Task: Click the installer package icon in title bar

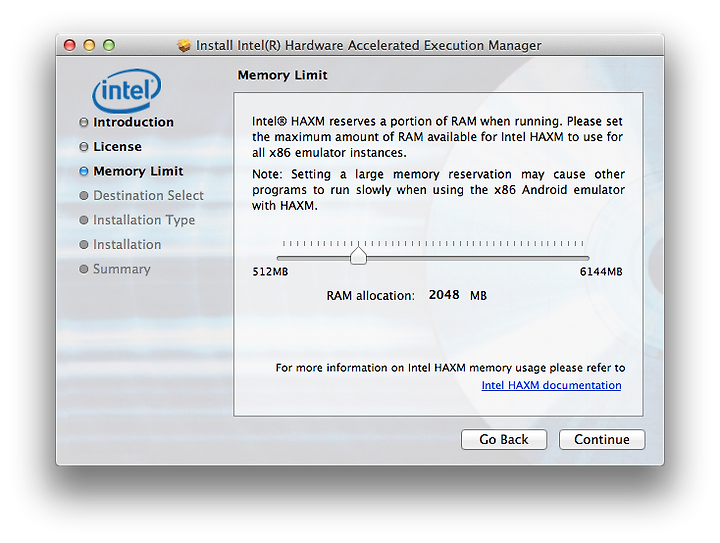Action: click(x=184, y=45)
